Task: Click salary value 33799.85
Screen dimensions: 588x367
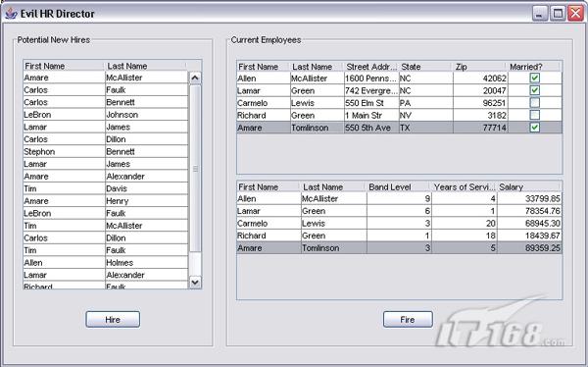Action: [529, 198]
